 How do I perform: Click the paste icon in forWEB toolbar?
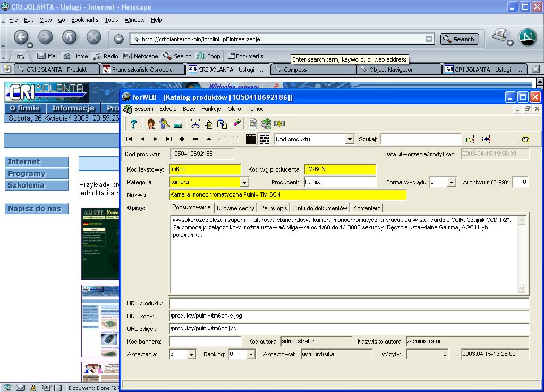pos(222,124)
